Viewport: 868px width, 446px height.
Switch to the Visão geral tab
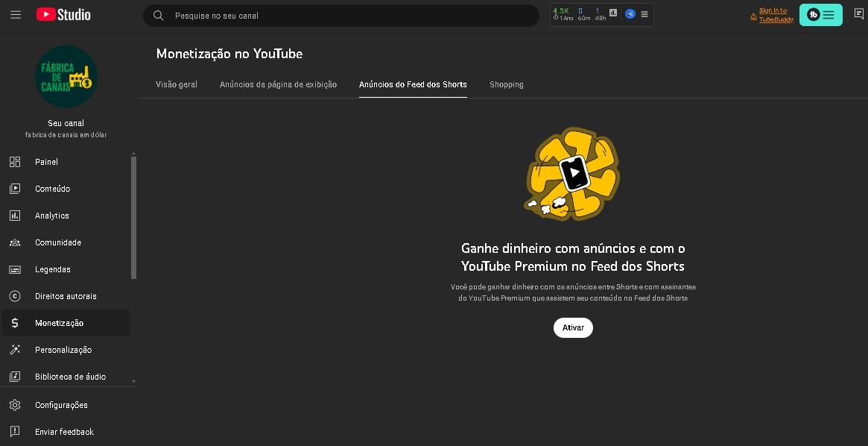click(x=177, y=85)
